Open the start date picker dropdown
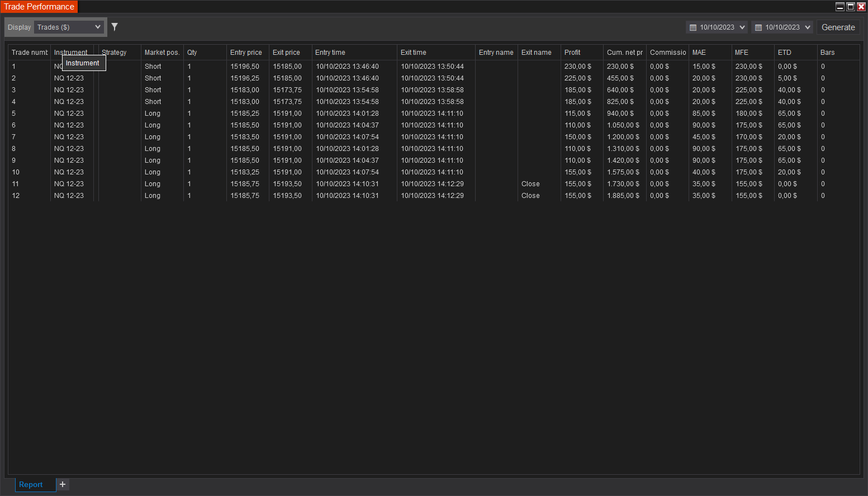Screen dimensions: 868x496 (x=743, y=27)
